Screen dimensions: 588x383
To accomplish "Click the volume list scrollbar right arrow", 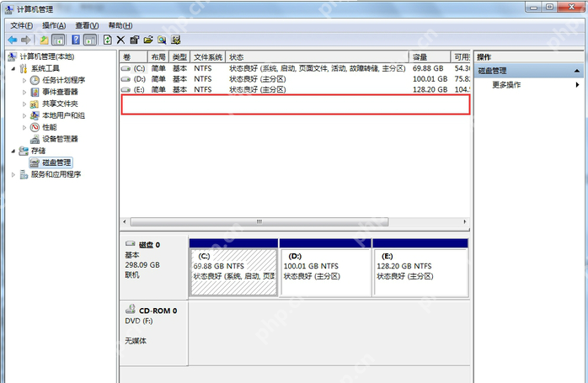I will [465, 222].
